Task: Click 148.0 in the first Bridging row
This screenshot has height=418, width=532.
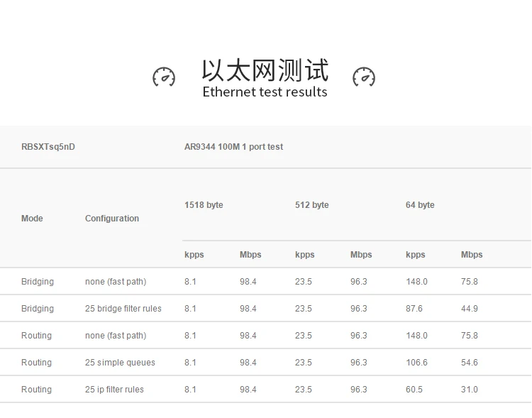Action: pos(416,282)
